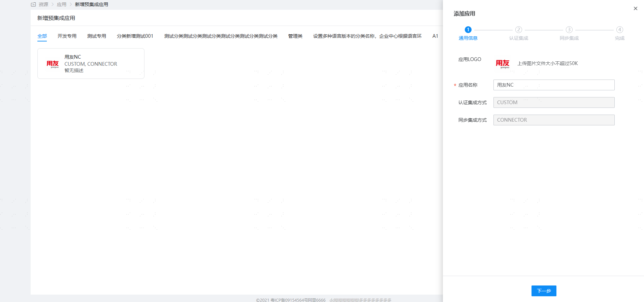
Task: Click step 1 通用信息 circle
Action: coord(468,30)
